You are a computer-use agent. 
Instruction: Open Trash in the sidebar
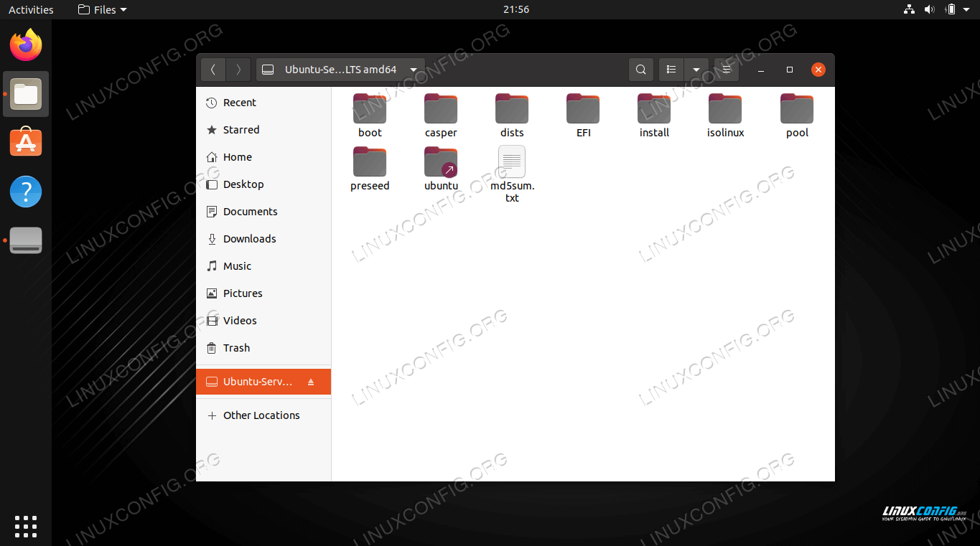tap(263, 348)
